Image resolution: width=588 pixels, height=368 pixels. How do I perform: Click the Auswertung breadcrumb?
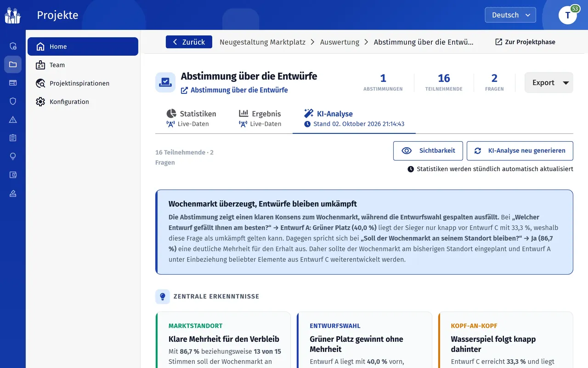(339, 42)
